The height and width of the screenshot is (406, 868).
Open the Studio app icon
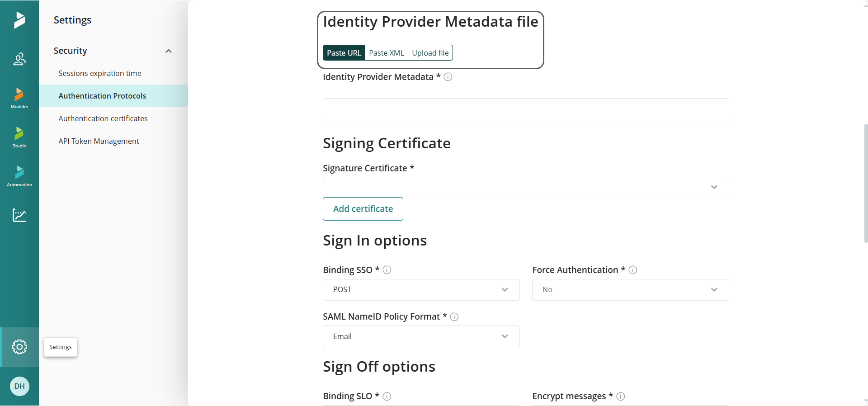(x=19, y=137)
